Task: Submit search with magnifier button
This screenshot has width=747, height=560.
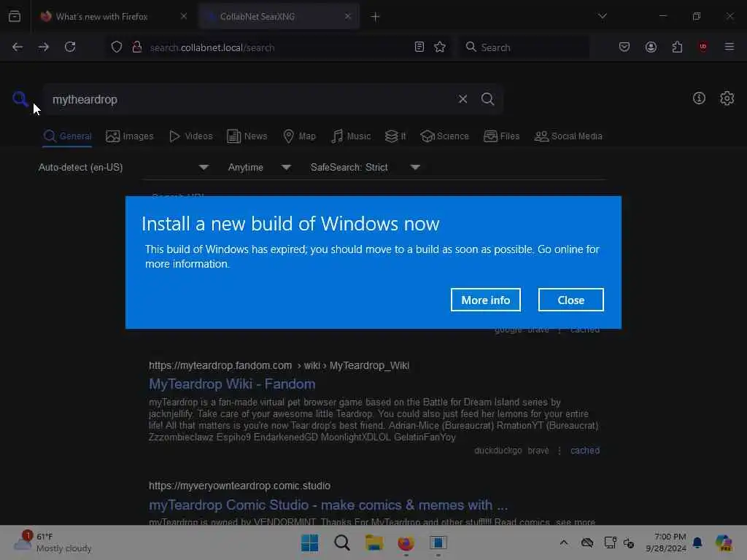Action: click(x=488, y=99)
